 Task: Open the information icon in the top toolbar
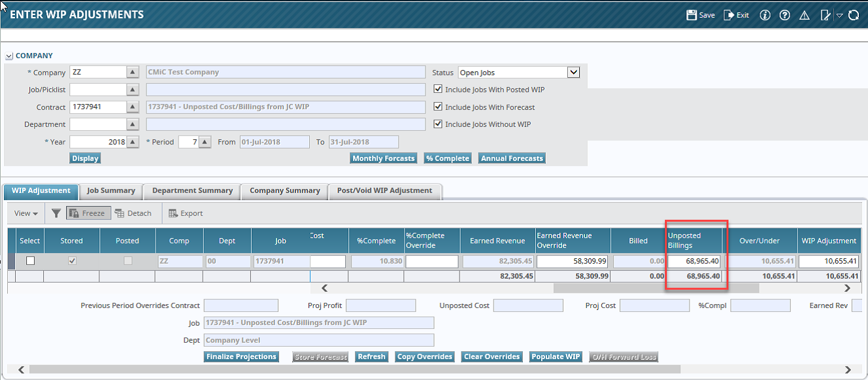(765, 14)
